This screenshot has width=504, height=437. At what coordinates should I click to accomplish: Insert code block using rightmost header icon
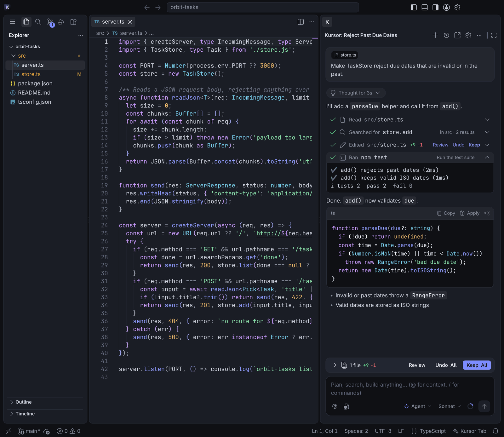(487, 213)
